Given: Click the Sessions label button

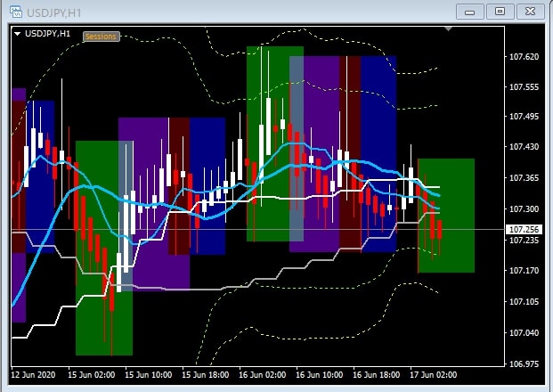Looking at the screenshot, I should point(100,37).
